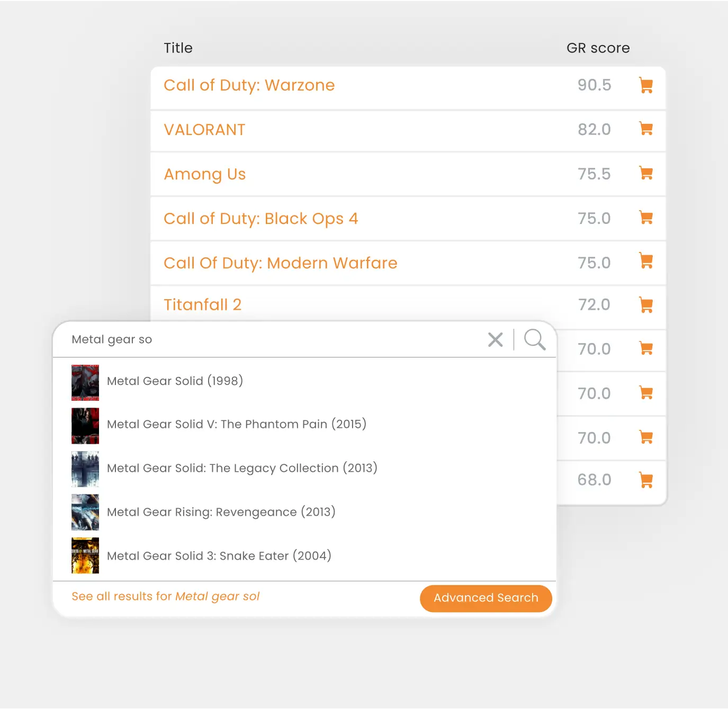The width and height of the screenshot is (728, 710).
Task: Click the Title column header
Action: (178, 48)
